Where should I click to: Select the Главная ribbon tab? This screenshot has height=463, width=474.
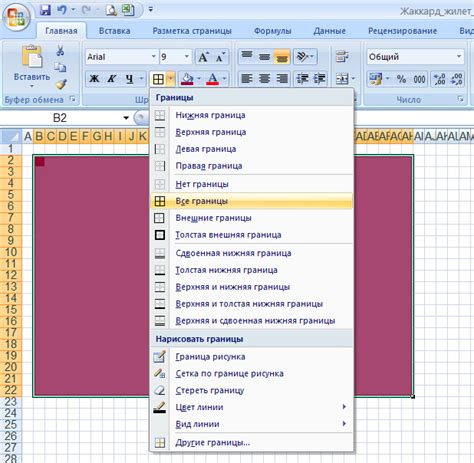(x=61, y=31)
